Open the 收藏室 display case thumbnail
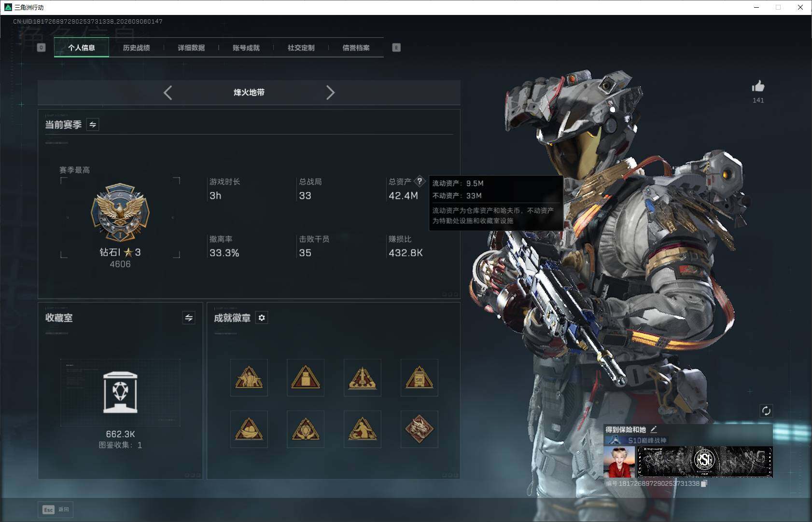This screenshot has width=812, height=522. coord(120,392)
